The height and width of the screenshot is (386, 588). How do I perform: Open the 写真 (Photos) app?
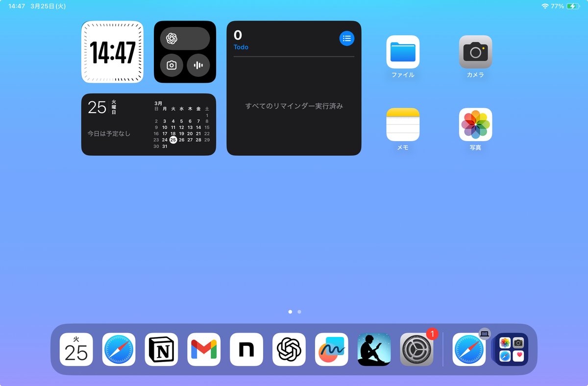[474, 125]
